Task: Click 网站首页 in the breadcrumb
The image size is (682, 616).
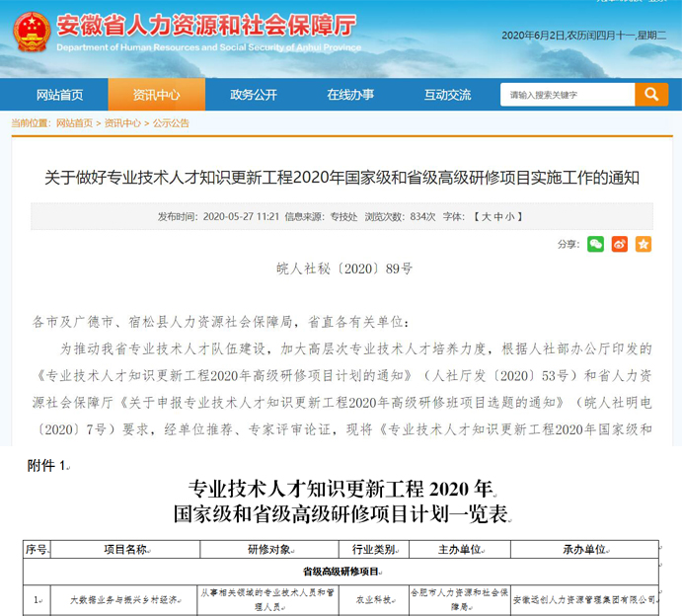Action: click(x=74, y=123)
